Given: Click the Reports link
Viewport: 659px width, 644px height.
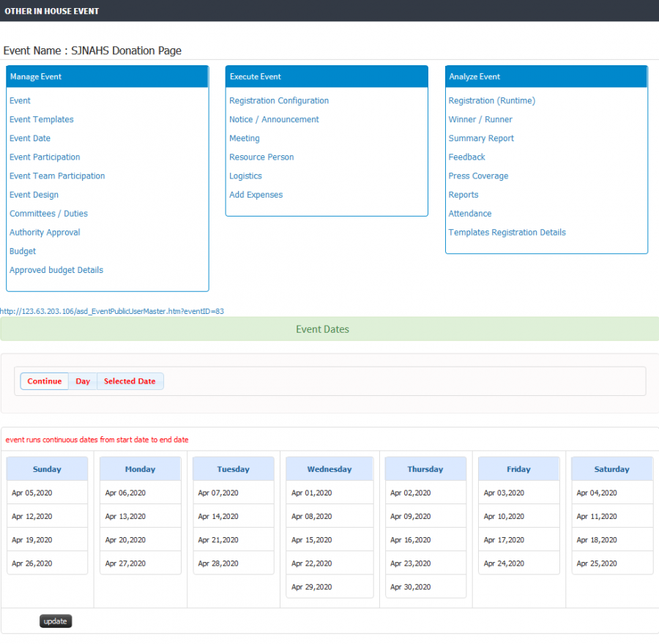Looking at the screenshot, I should pos(463,195).
